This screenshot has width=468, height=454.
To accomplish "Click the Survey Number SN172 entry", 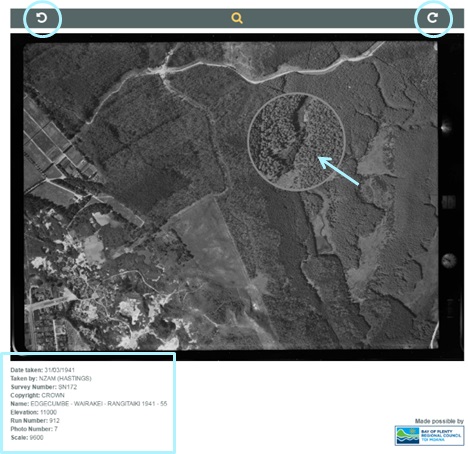I will point(44,387).
